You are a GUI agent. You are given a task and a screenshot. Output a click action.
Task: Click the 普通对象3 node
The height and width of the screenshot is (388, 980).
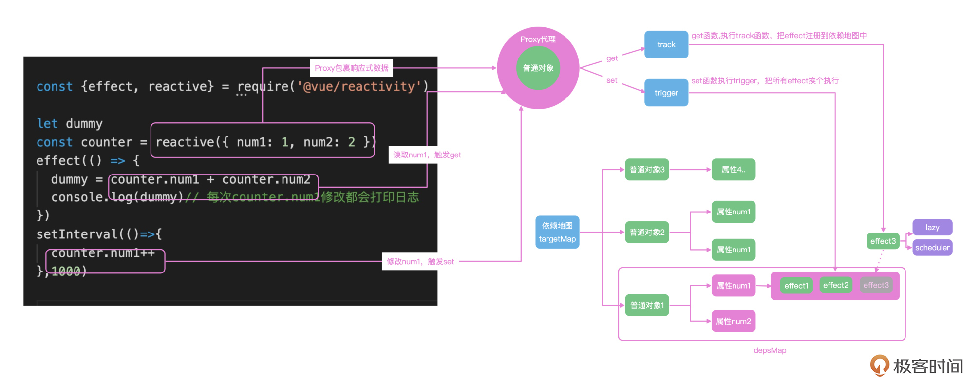(x=647, y=170)
